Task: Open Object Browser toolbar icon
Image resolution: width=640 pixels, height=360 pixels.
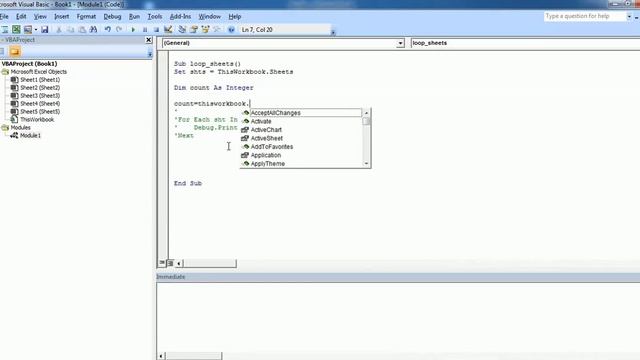Action: pos(205,29)
